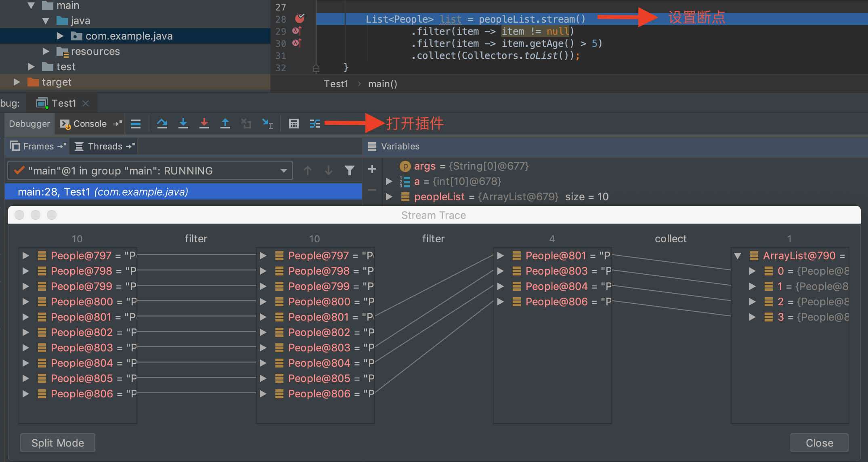
Task: Click the Step Out icon
Action: [225, 124]
